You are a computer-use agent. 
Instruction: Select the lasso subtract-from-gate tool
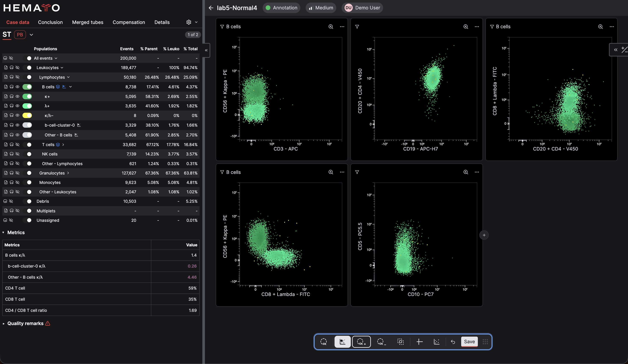click(381, 342)
